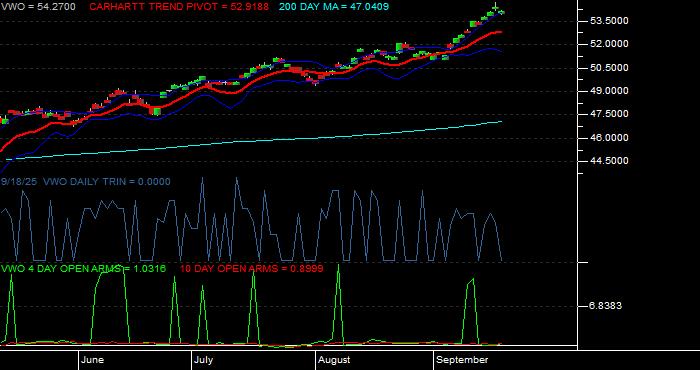Click the 6.8383 ARMS axis value
This screenshot has height=370, width=700.
click(x=605, y=306)
